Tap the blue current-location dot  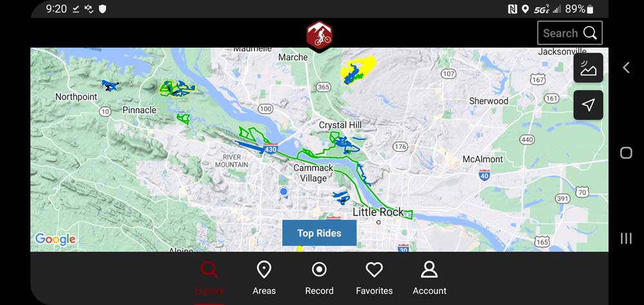pyautogui.click(x=283, y=192)
